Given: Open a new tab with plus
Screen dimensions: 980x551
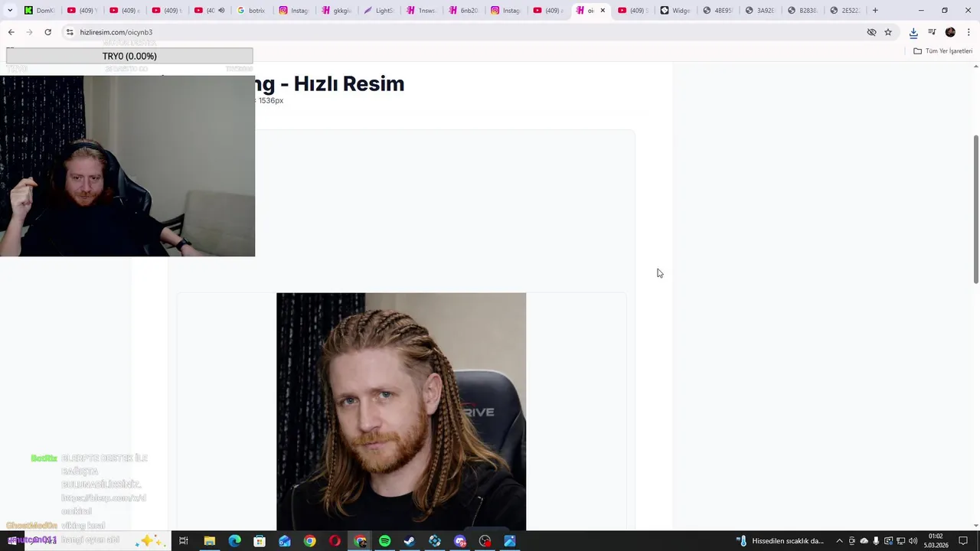Looking at the screenshot, I should [875, 10].
